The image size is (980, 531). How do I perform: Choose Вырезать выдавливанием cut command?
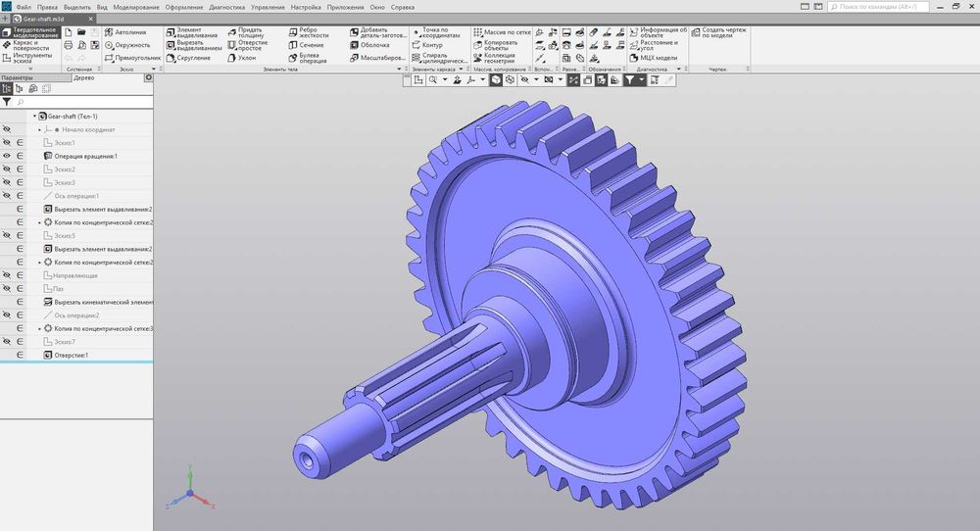(x=194, y=45)
